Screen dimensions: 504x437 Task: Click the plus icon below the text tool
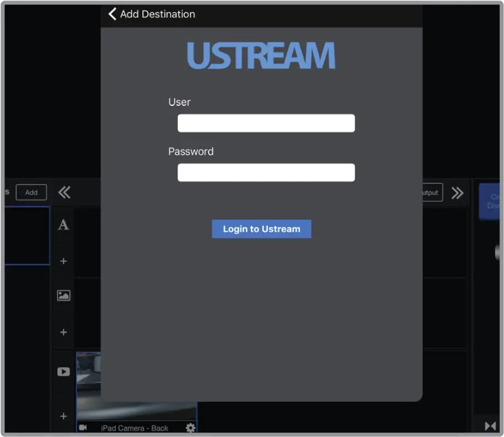(x=63, y=261)
